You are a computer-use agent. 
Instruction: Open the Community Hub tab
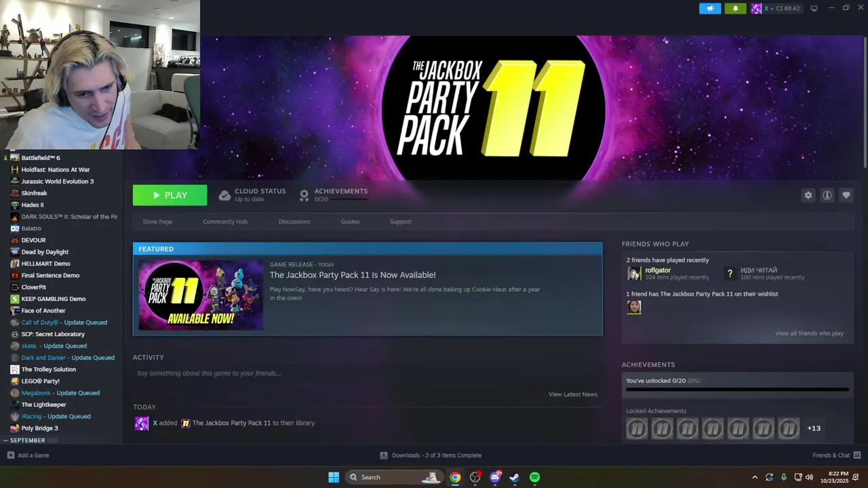tap(225, 222)
